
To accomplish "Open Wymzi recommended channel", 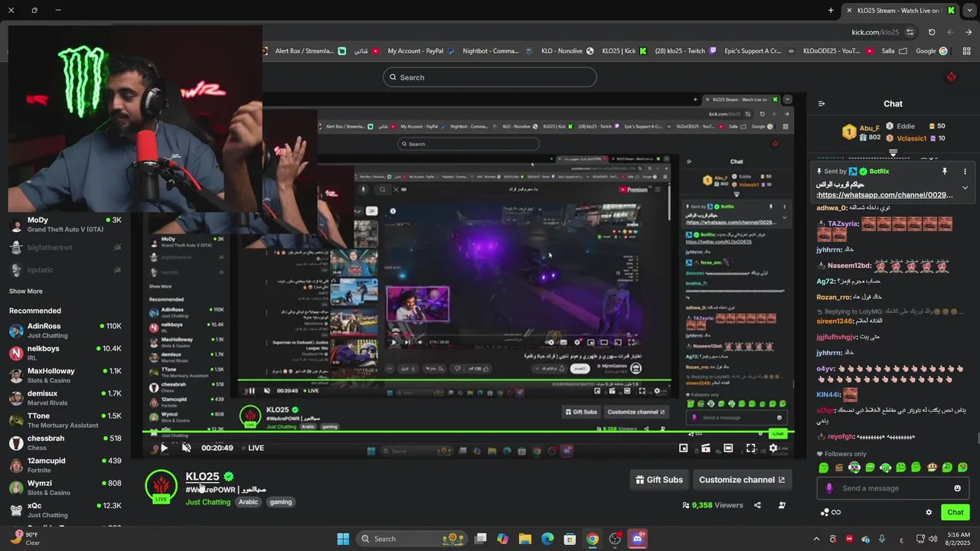I will tap(65, 487).
